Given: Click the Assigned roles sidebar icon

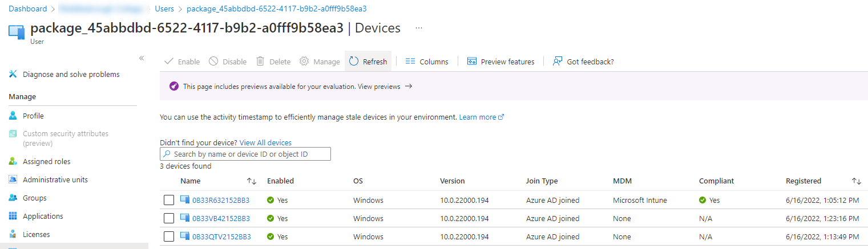Looking at the screenshot, I should pos(13,161).
